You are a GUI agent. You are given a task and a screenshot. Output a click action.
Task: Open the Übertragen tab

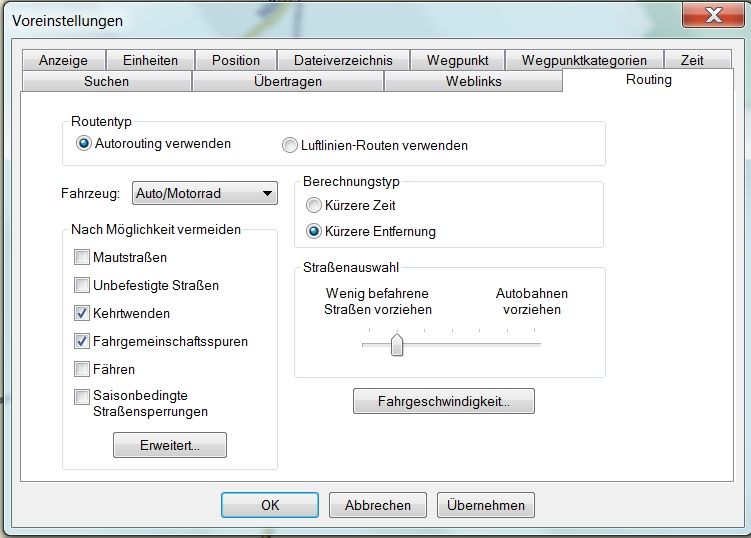point(287,81)
